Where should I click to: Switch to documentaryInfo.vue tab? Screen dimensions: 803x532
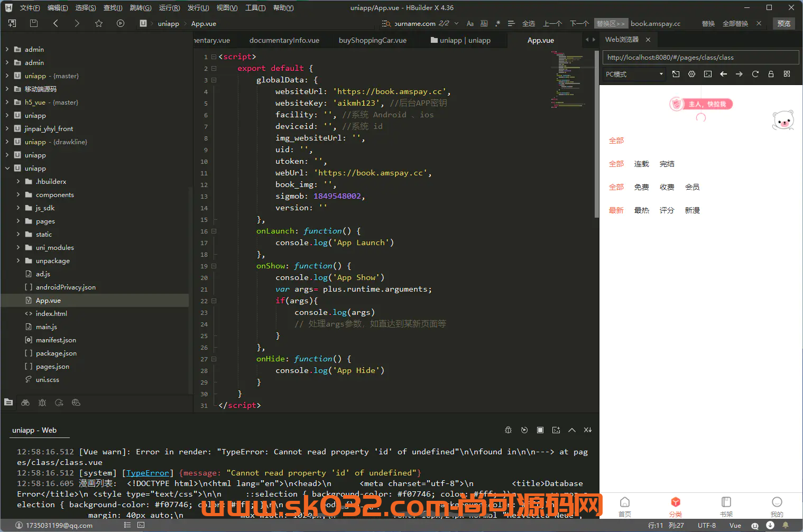pos(284,40)
